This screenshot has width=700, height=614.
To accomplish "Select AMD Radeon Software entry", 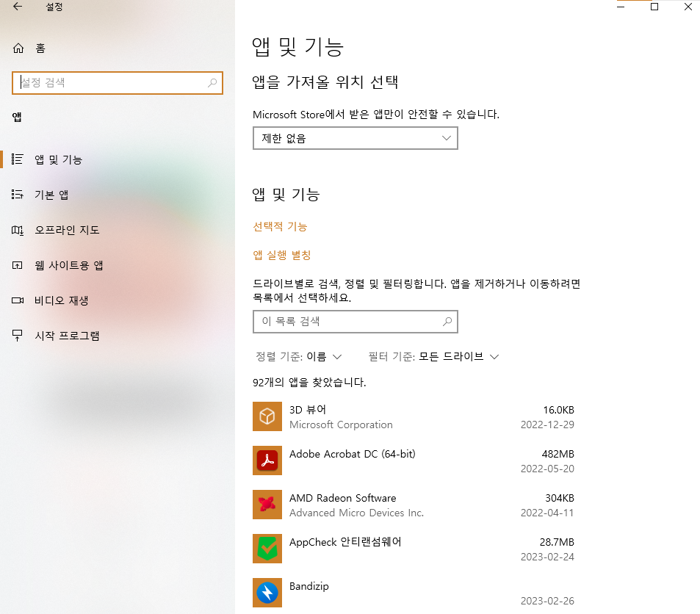I will coord(343,498).
